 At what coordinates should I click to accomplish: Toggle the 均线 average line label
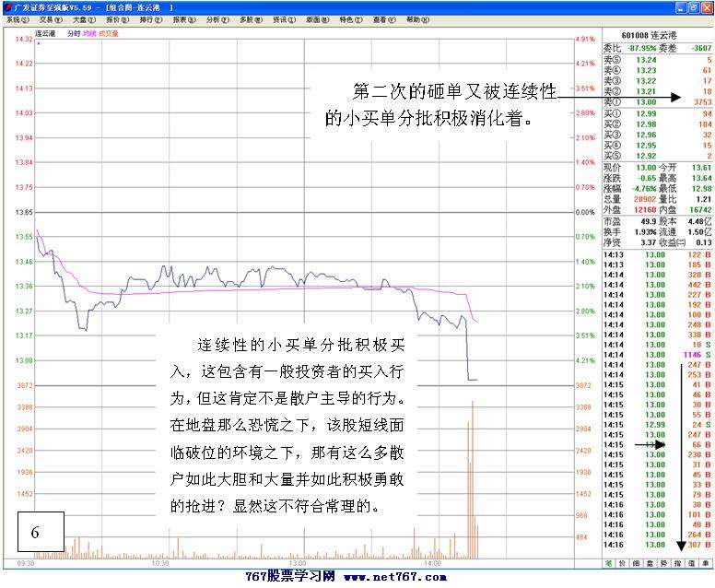click(x=89, y=33)
